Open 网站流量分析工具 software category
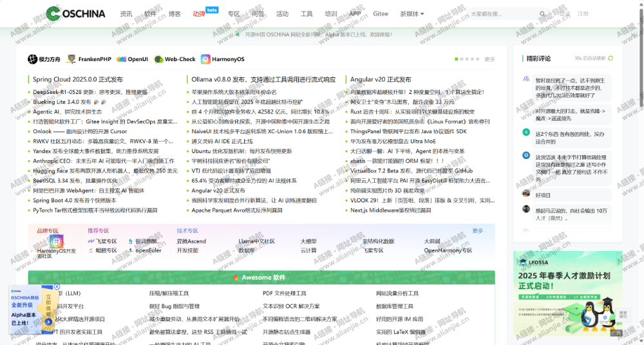 [x=397, y=294]
